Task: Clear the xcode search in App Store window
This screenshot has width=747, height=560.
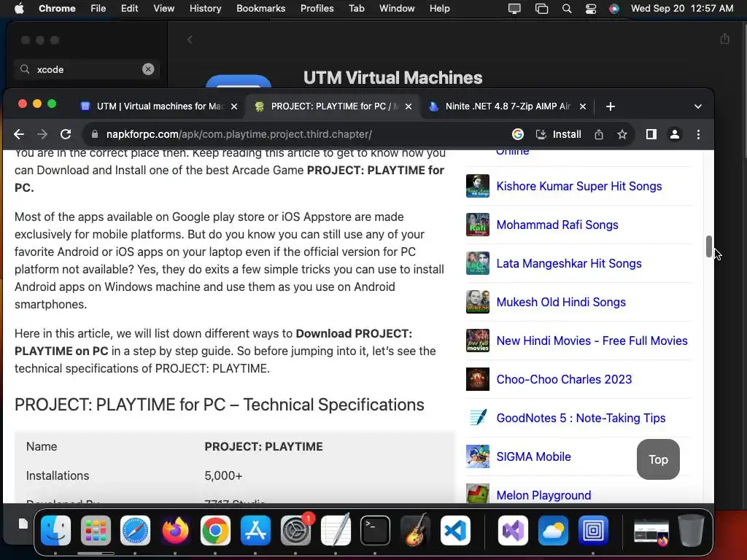Action: point(148,69)
